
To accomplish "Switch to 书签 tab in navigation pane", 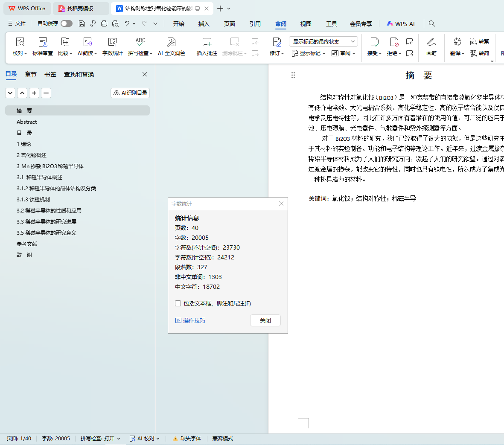I will tap(50, 74).
